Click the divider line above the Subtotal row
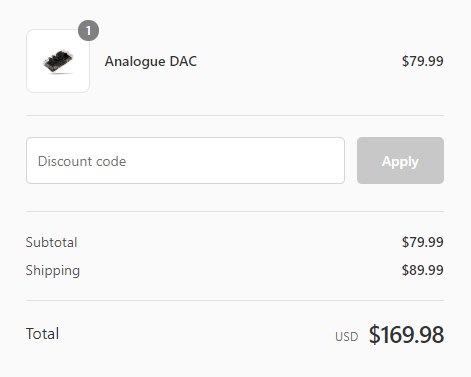The height and width of the screenshot is (377, 471). coord(235,211)
